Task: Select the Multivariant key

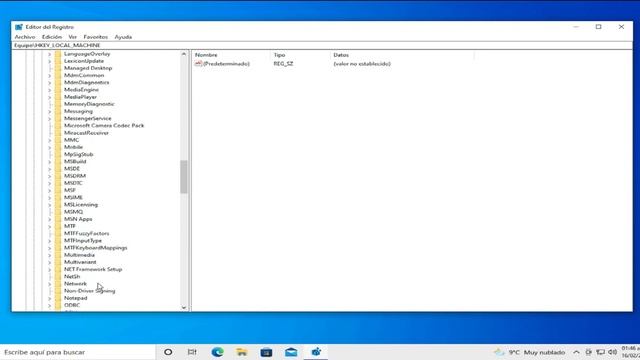Action: 80,262
